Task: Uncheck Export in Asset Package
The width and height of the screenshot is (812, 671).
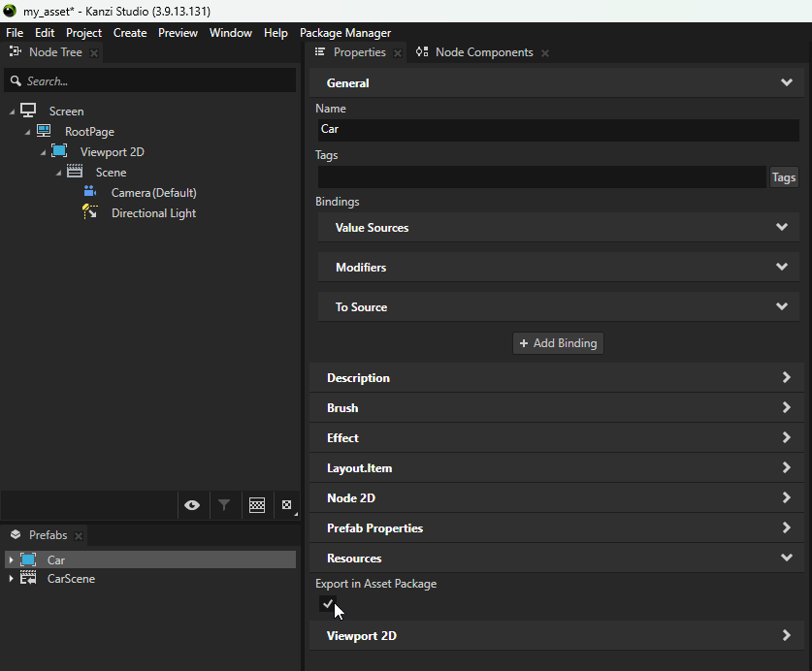Action: pyautogui.click(x=327, y=603)
